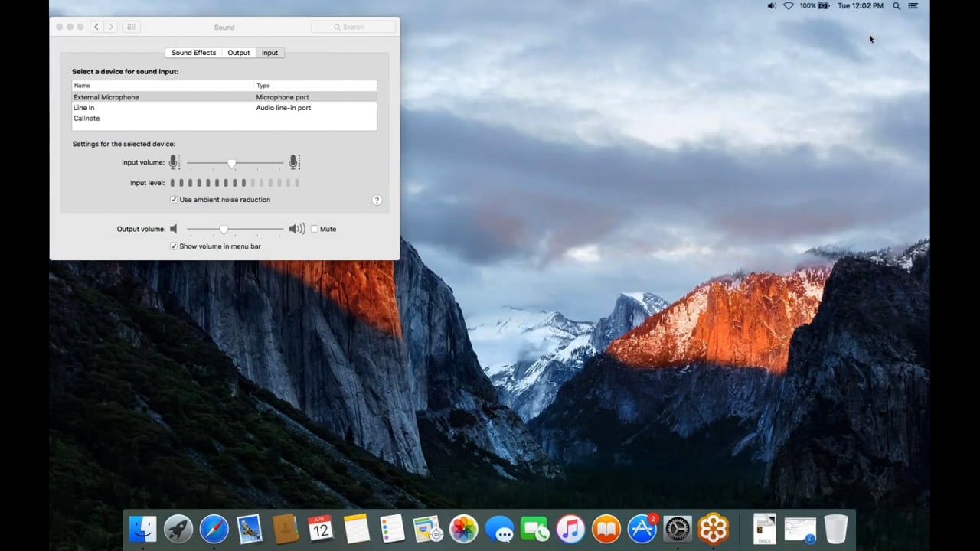Viewport: 980px width, 551px height.
Task: Click the battery status in menu bar
Action: (815, 5)
